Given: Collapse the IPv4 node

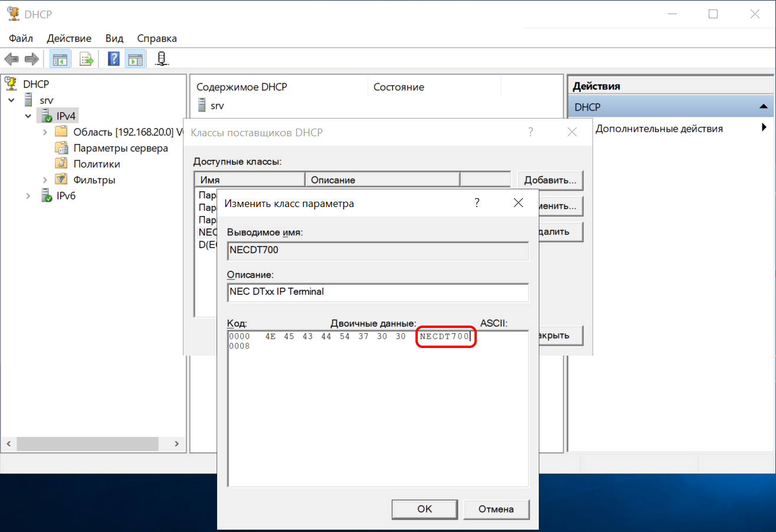Looking at the screenshot, I should click(x=28, y=116).
